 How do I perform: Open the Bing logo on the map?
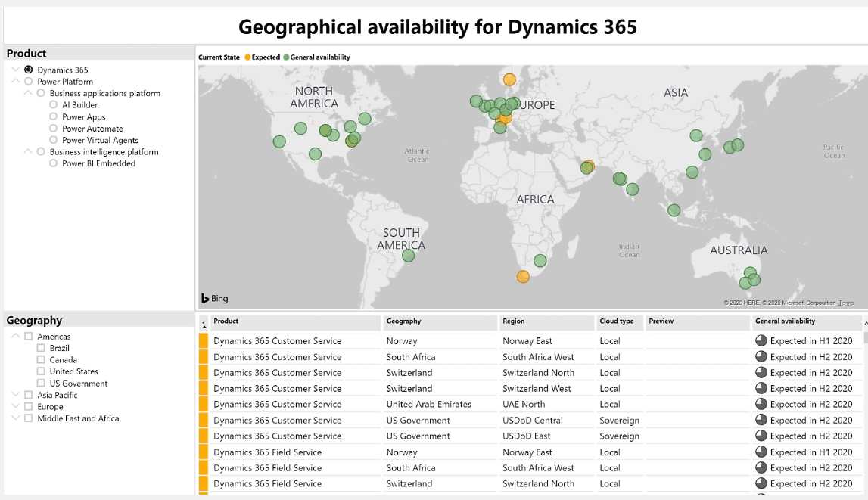(215, 298)
